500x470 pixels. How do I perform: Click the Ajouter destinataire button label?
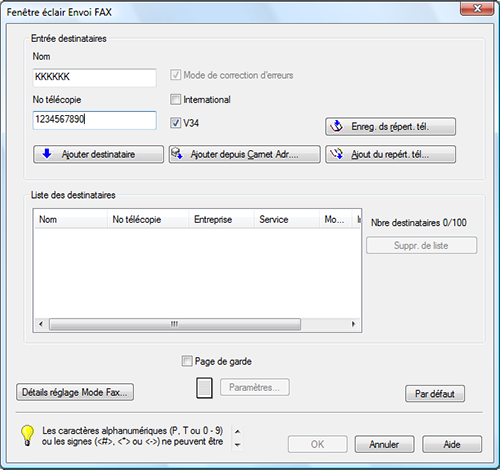pyautogui.click(x=98, y=154)
